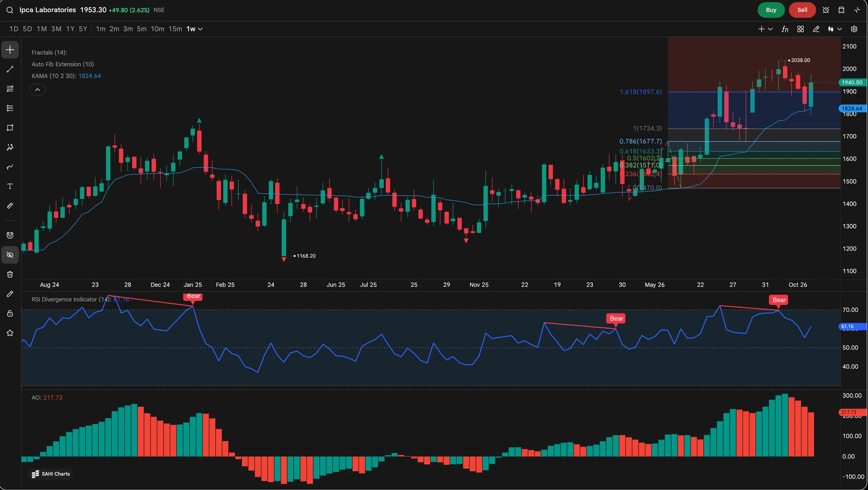Open the horizontal lines tool group
Screen dimensions: 868x490
(x=10, y=89)
